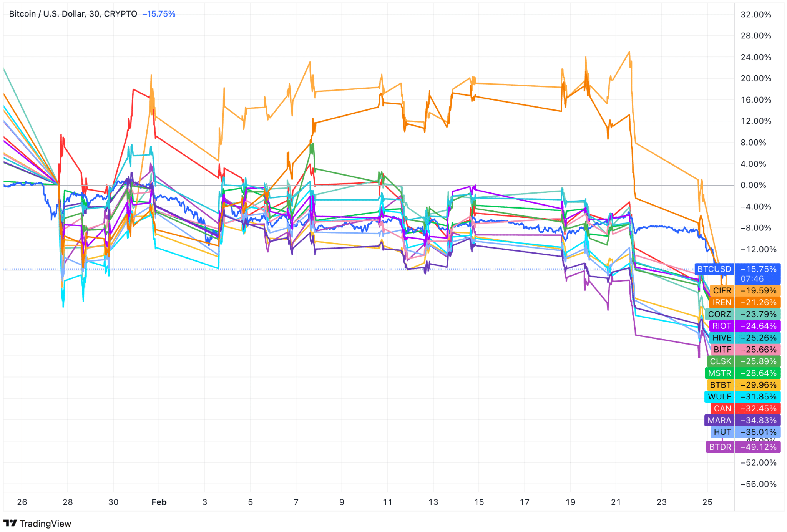Click the 8.00% axis value
787x532 pixels.
click(x=754, y=143)
